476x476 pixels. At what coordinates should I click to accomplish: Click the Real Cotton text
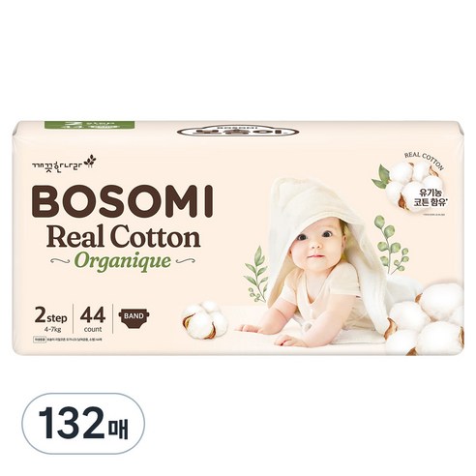tap(124, 238)
